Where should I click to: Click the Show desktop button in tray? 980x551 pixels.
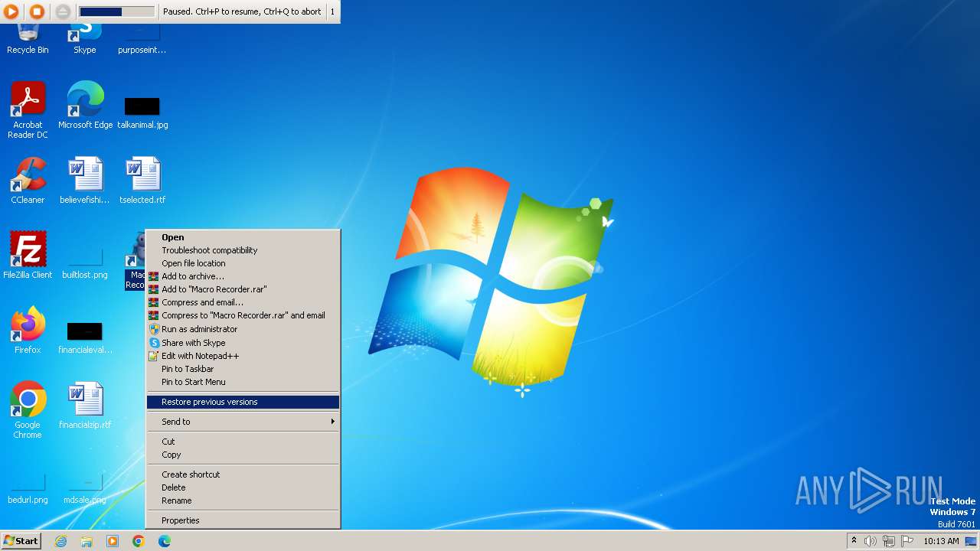pyautogui.click(x=971, y=541)
